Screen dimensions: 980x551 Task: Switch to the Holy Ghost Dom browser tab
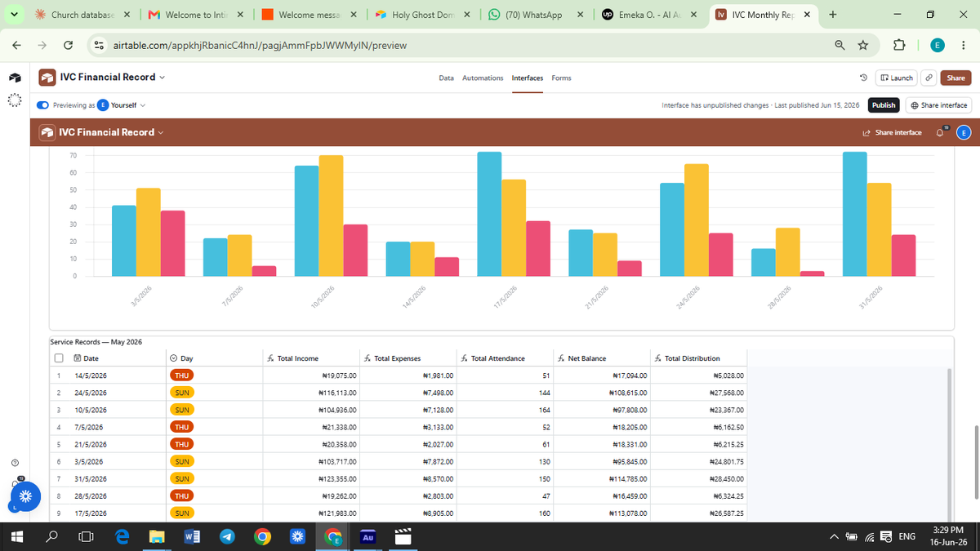tap(424, 15)
